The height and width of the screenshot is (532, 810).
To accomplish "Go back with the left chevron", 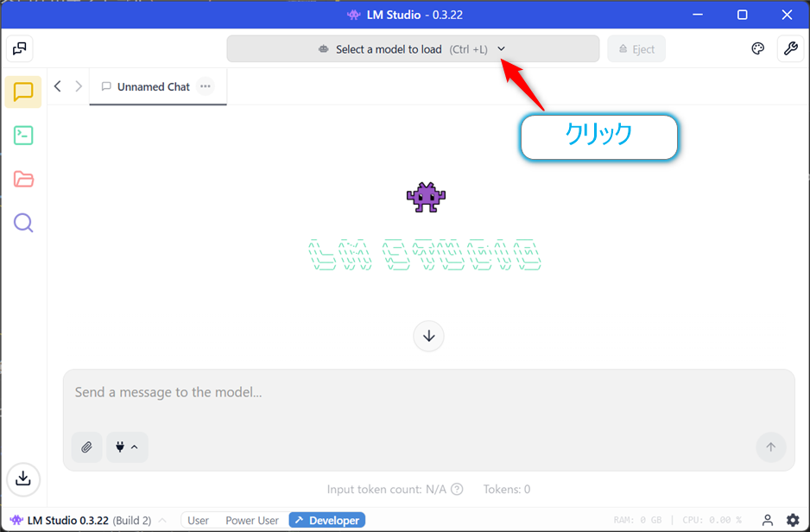I will [x=58, y=86].
